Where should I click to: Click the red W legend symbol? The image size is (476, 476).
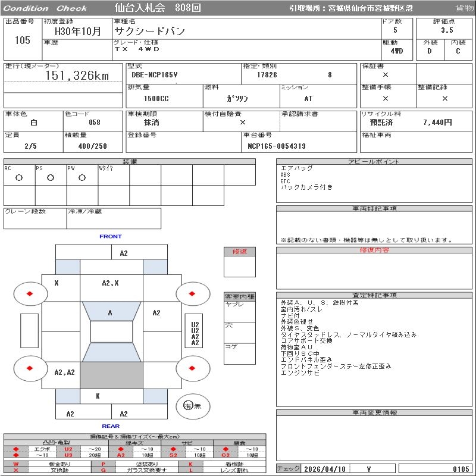click(x=16, y=464)
